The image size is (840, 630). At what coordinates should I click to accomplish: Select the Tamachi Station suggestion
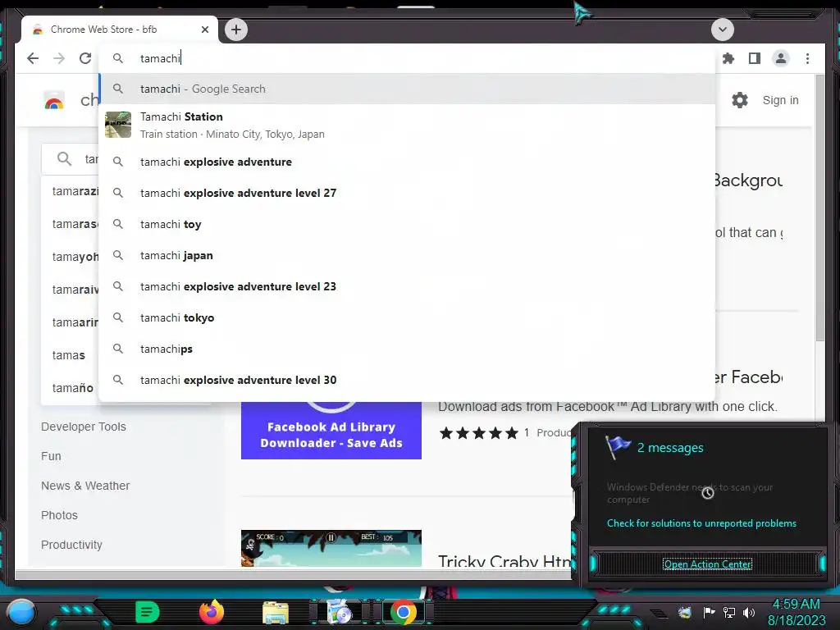[407, 125]
